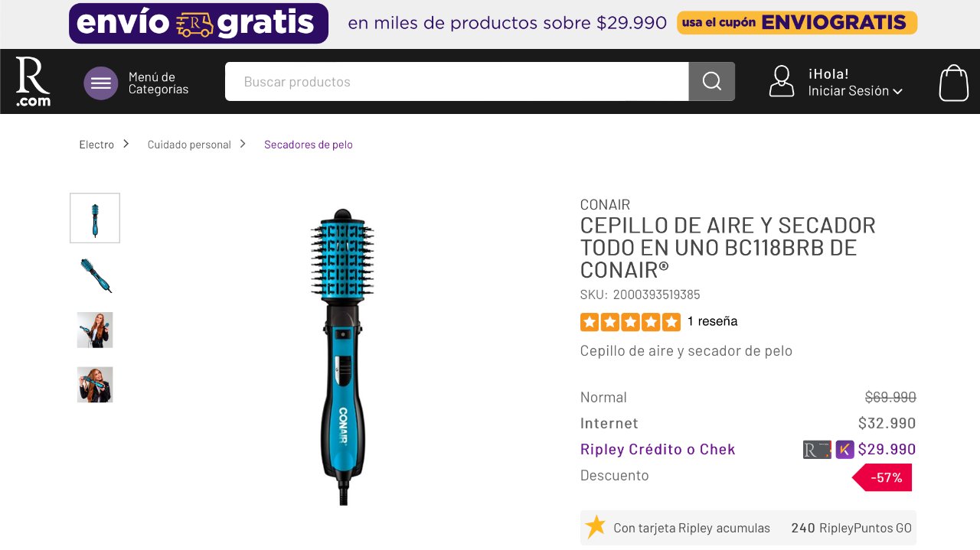980x550 pixels.
Task: Navigate to Secadores de pelo breadcrumb
Action: [309, 145]
